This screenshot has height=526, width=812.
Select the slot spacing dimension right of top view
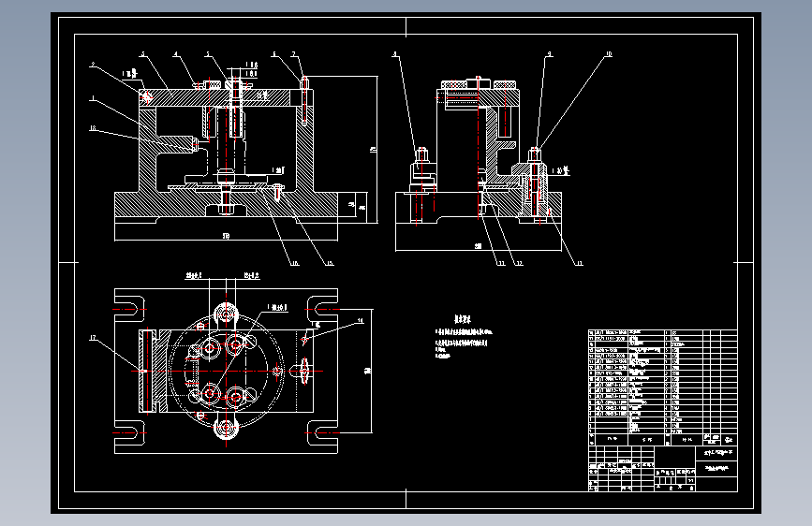coord(368,371)
